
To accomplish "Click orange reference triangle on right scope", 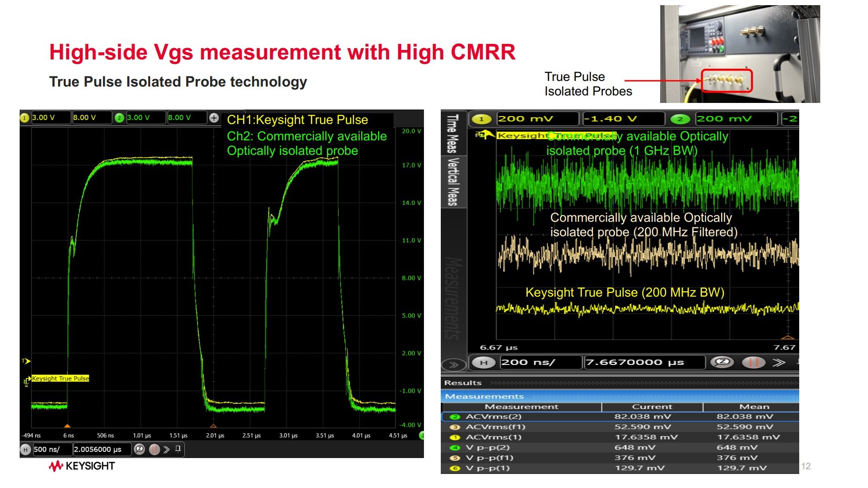I will click(x=788, y=337).
